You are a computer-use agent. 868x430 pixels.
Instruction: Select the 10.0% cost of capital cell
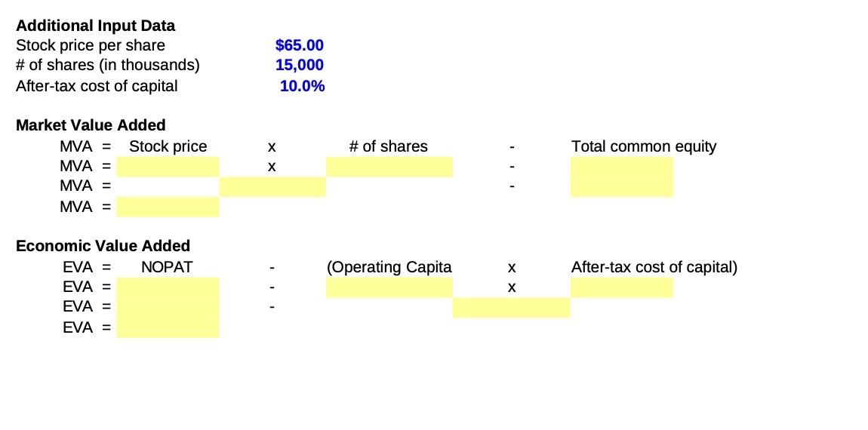coord(302,86)
